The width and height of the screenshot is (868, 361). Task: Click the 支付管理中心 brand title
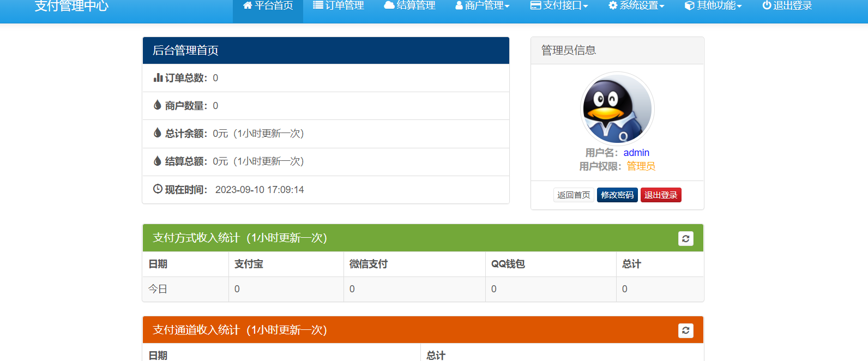click(x=71, y=7)
